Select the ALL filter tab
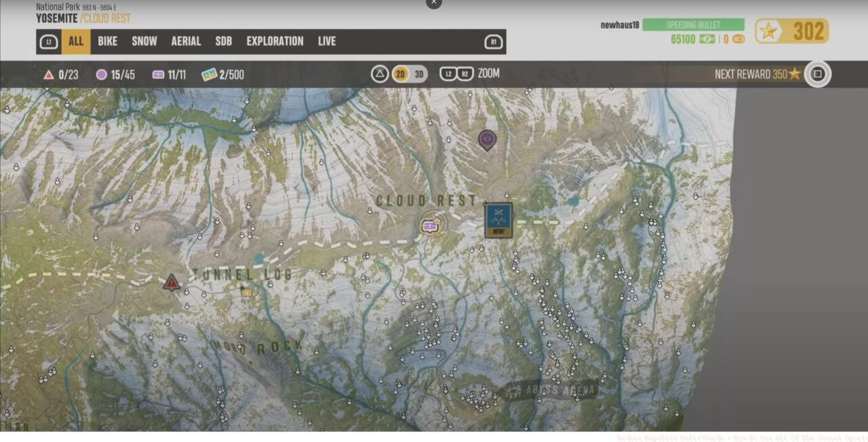 (76, 41)
